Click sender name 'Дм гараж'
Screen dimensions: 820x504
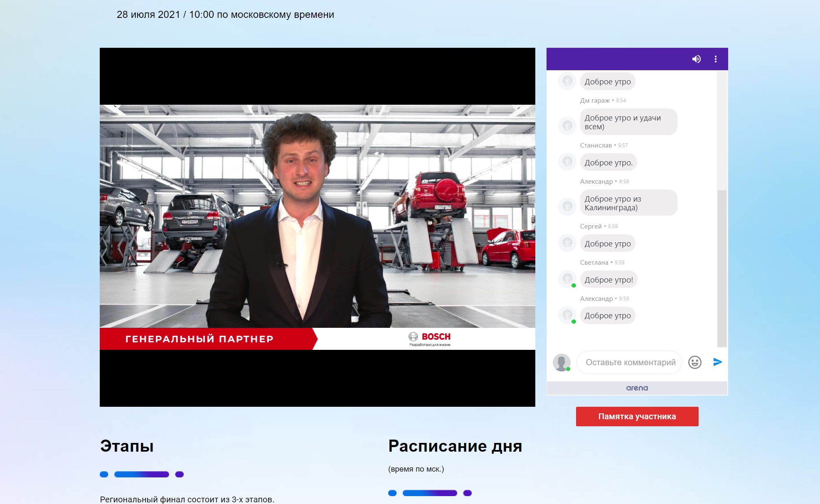(x=595, y=101)
